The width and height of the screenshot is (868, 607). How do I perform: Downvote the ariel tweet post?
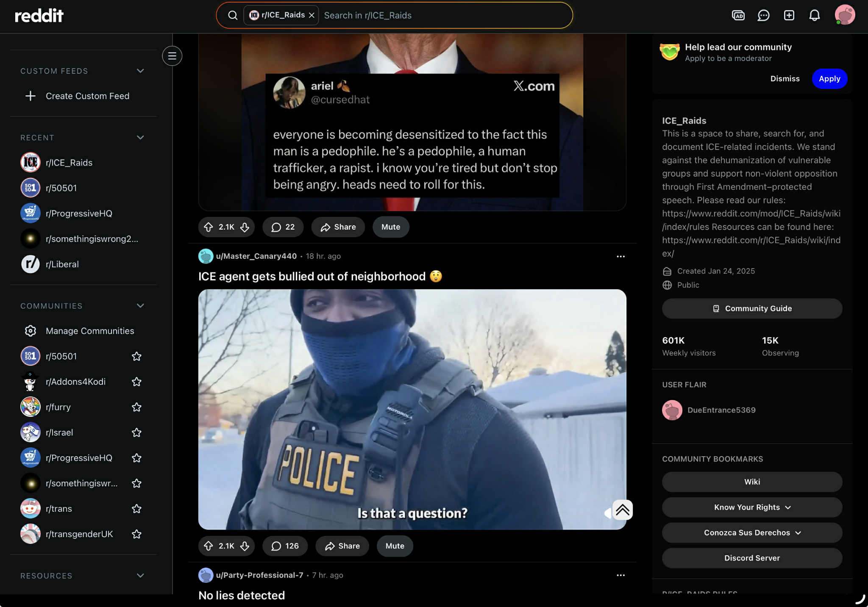[245, 227]
